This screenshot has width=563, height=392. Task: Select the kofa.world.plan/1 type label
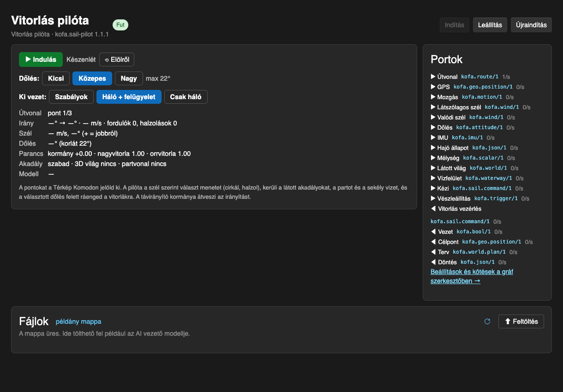(x=479, y=252)
